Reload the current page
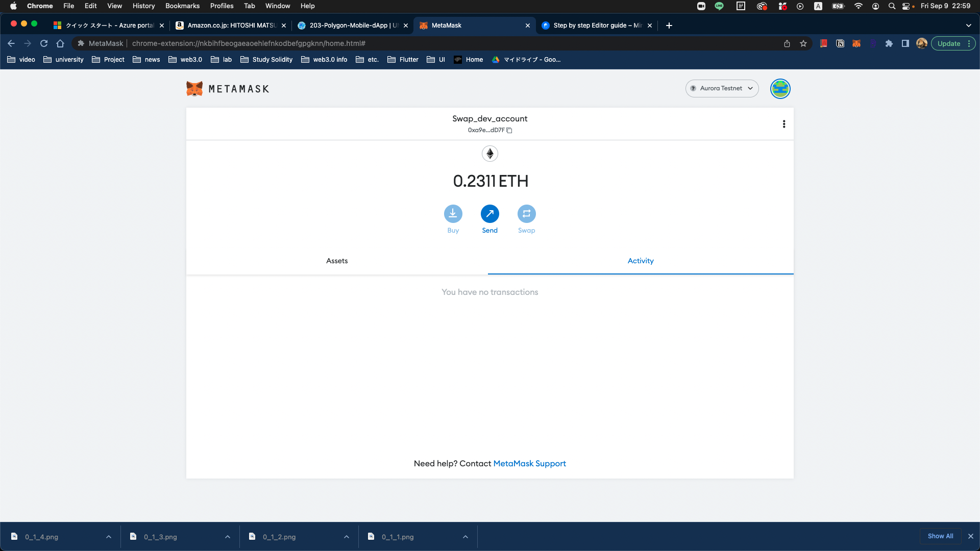Viewport: 980px width, 551px height. click(44, 43)
